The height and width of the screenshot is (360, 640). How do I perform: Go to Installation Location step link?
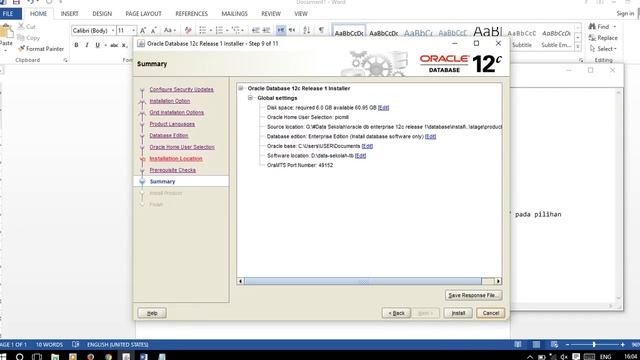176,158
